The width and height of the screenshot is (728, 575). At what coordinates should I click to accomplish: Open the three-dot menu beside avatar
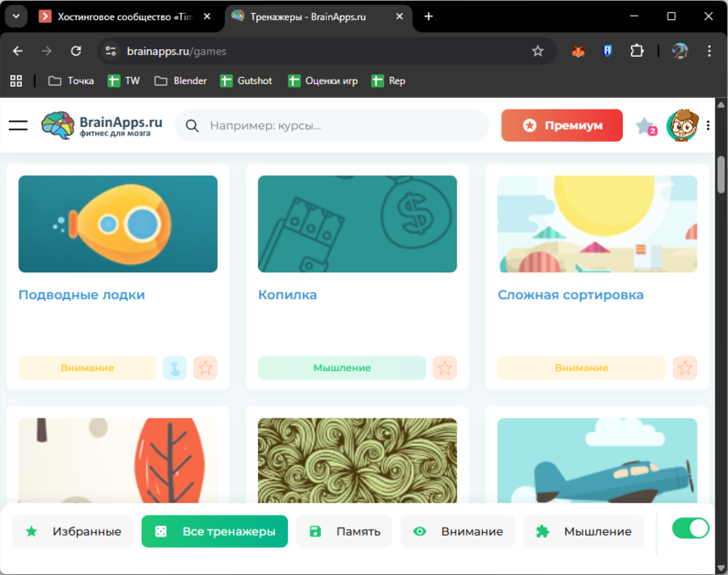pos(708,125)
